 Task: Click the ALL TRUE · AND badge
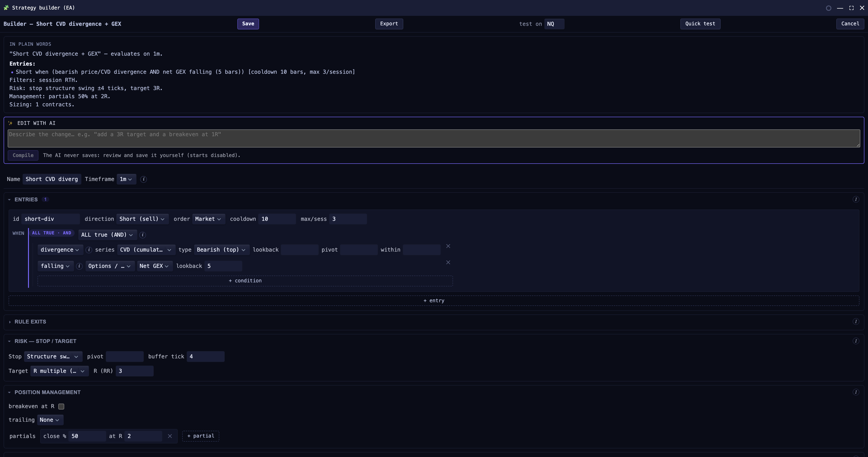coord(52,233)
